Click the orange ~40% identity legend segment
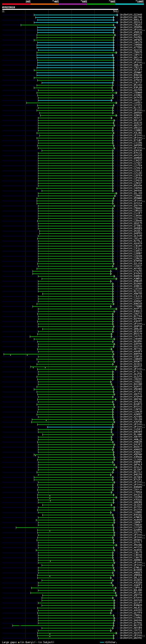 pyautogui.click(x=45, y=4)
